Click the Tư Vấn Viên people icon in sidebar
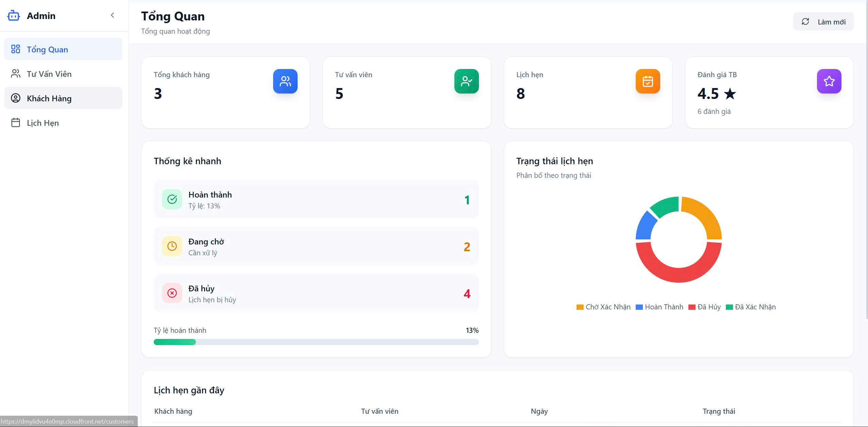868x427 pixels. 16,73
